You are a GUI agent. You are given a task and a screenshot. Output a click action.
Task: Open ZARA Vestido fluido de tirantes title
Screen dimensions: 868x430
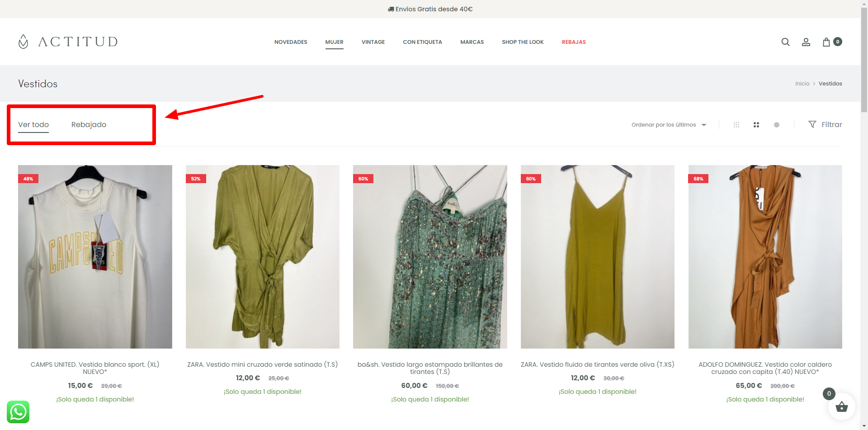[x=598, y=364]
